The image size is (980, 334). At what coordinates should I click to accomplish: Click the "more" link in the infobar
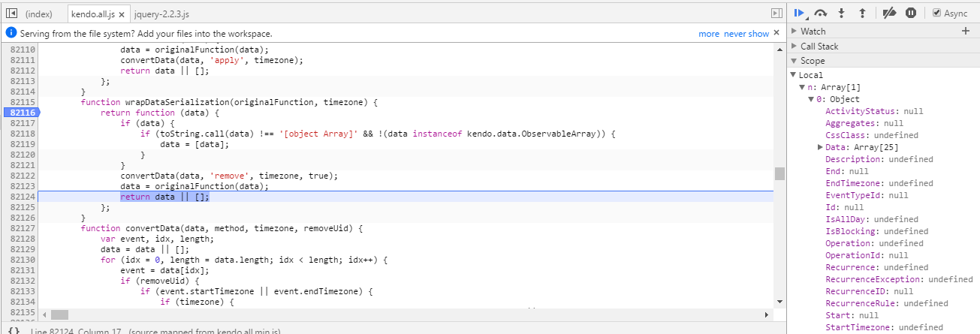pos(708,34)
